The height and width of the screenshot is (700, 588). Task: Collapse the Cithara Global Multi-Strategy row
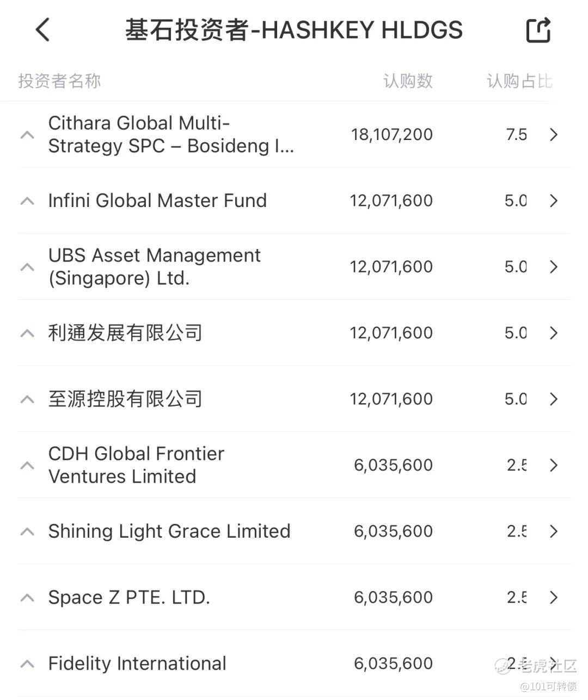coord(27,135)
